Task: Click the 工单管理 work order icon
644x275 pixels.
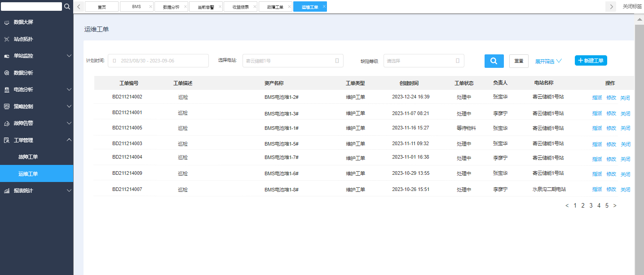Action: [x=7, y=140]
